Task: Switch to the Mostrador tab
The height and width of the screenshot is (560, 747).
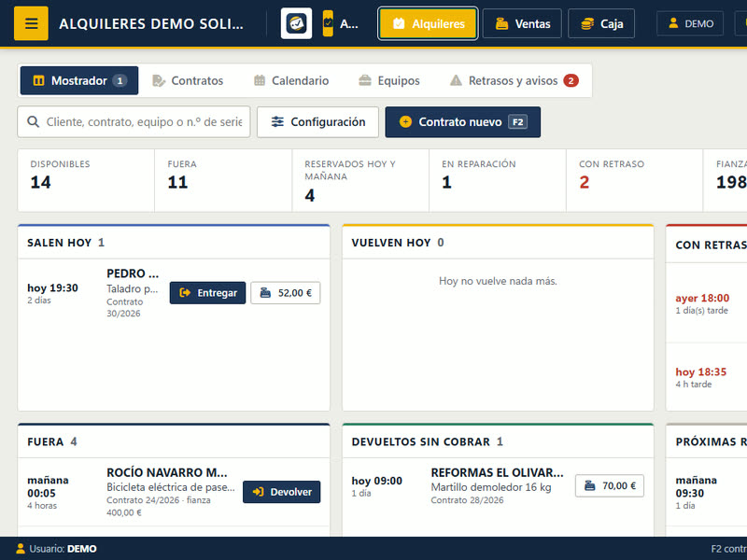Action: 79,80
